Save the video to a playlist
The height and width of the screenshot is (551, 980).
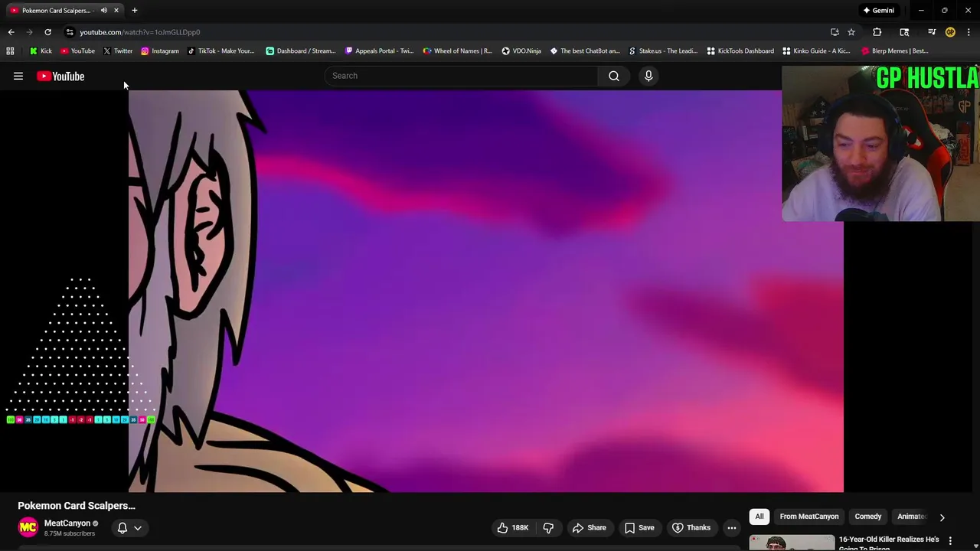(x=639, y=527)
